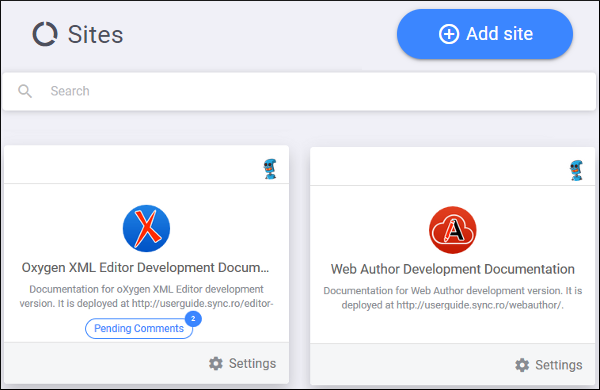Click the gear icon on Web Author card

[x=522, y=365]
